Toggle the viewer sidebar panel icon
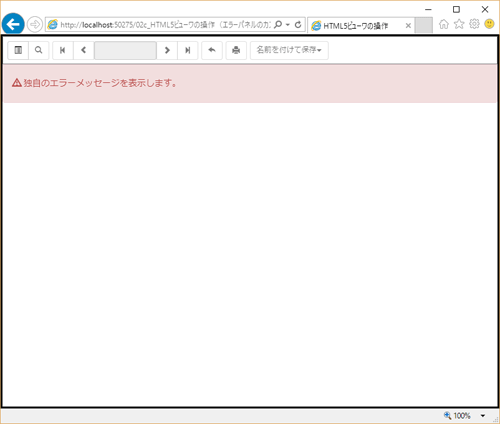The height and width of the screenshot is (424, 500). pos(18,50)
